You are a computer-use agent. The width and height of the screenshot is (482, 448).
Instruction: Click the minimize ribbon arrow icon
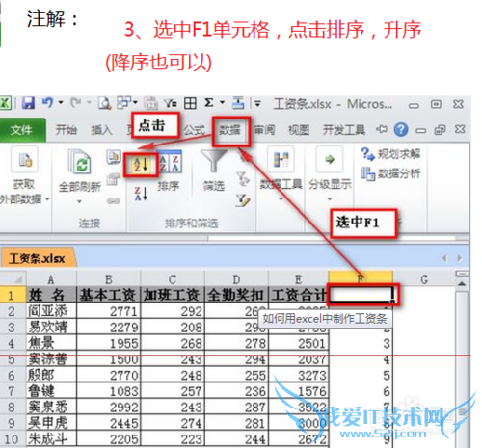382,129
